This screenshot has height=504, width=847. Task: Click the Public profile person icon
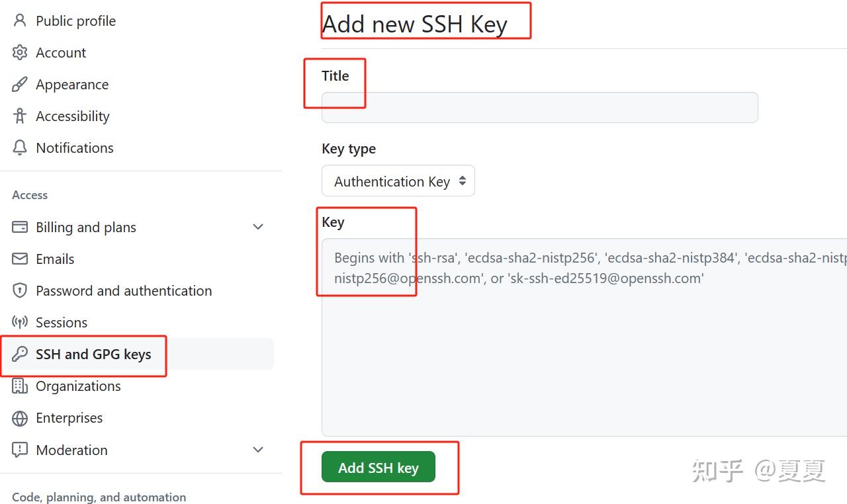20,21
